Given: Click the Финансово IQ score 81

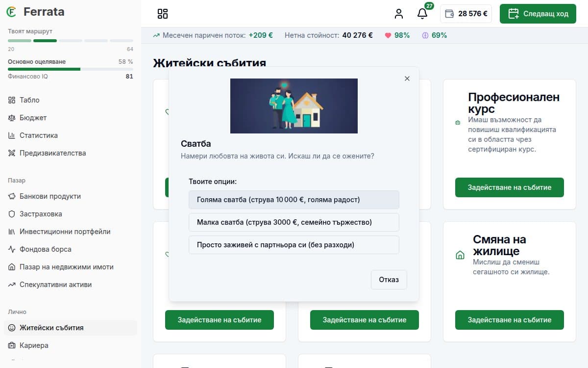Looking at the screenshot, I should [129, 77].
